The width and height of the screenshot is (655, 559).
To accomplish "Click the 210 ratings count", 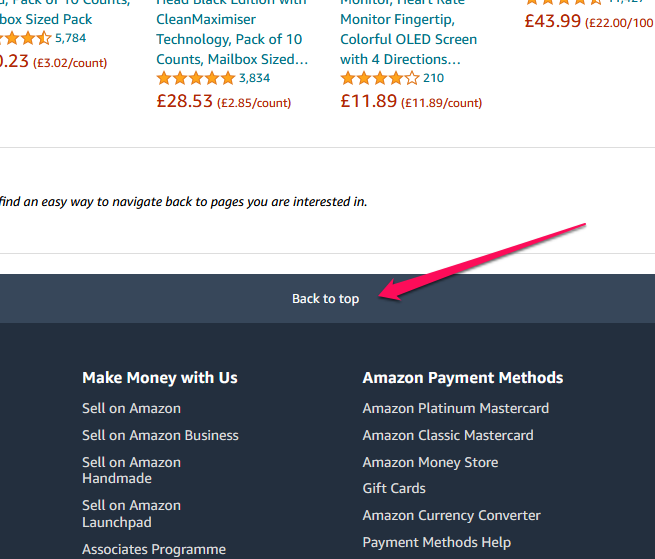I will [x=433, y=78].
